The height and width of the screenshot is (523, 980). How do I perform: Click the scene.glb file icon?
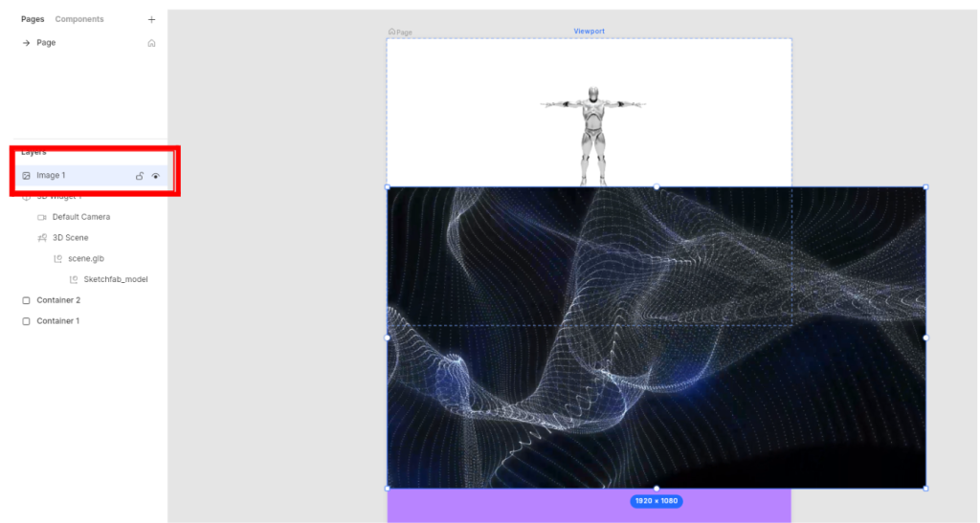(57, 259)
